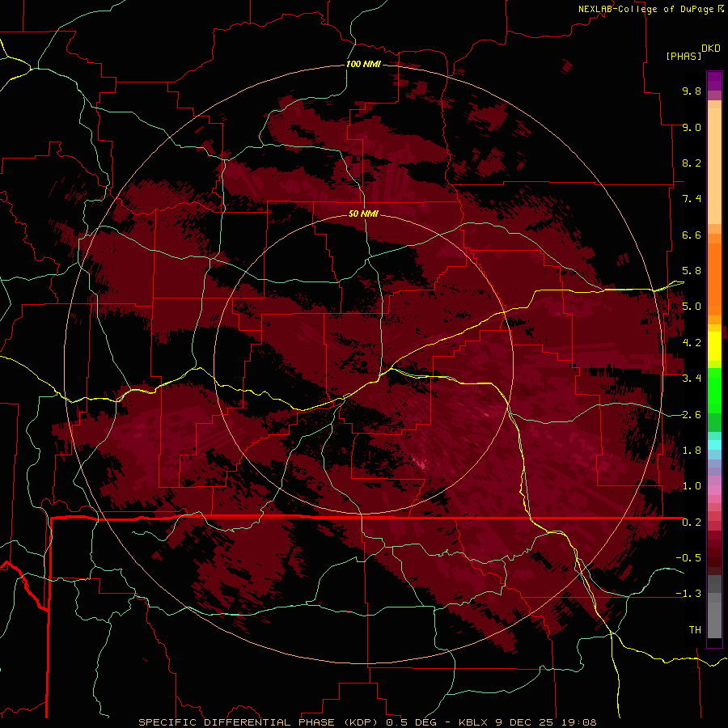Click the 7.4 scale value
728x728 pixels.
(x=692, y=199)
